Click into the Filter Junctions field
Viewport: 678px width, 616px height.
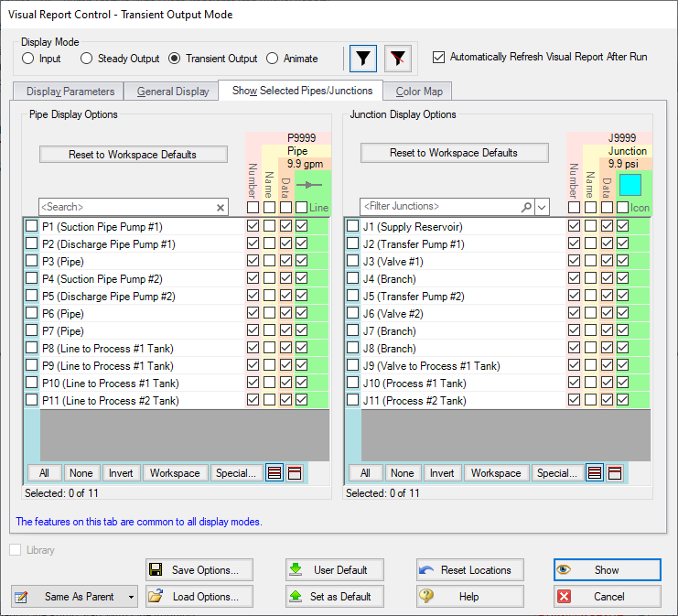439,206
